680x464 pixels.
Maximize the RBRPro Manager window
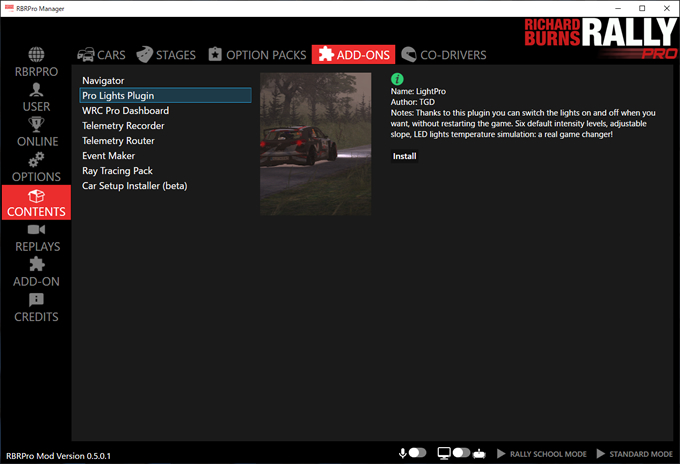642,8
